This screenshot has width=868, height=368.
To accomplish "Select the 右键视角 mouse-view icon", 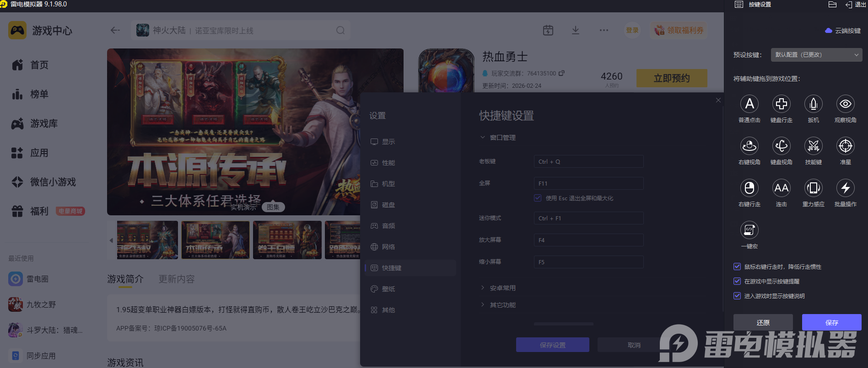I will point(749,146).
